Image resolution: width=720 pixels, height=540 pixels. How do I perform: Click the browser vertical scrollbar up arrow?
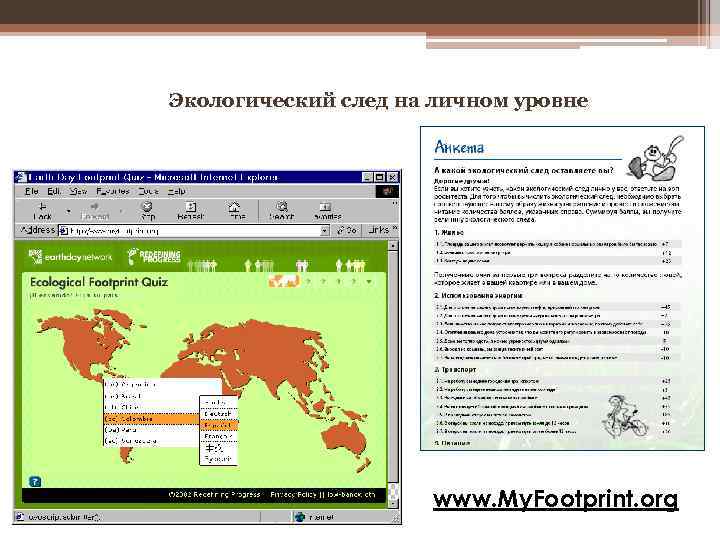point(393,246)
